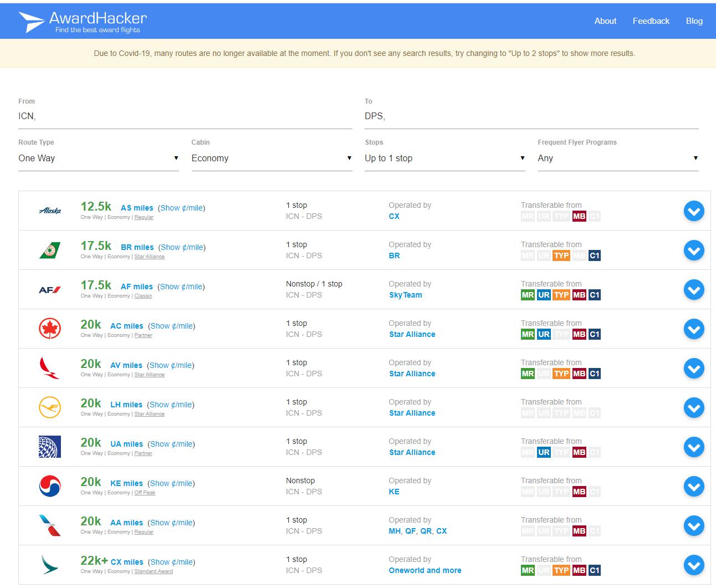Click the KE operated-by link
Screen dimensions: 716x588
pos(394,492)
